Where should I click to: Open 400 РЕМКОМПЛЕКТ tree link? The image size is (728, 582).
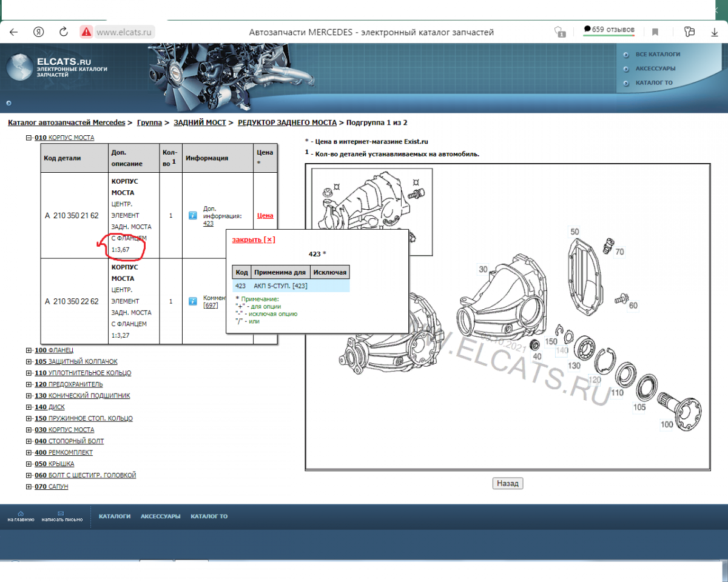click(64, 453)
